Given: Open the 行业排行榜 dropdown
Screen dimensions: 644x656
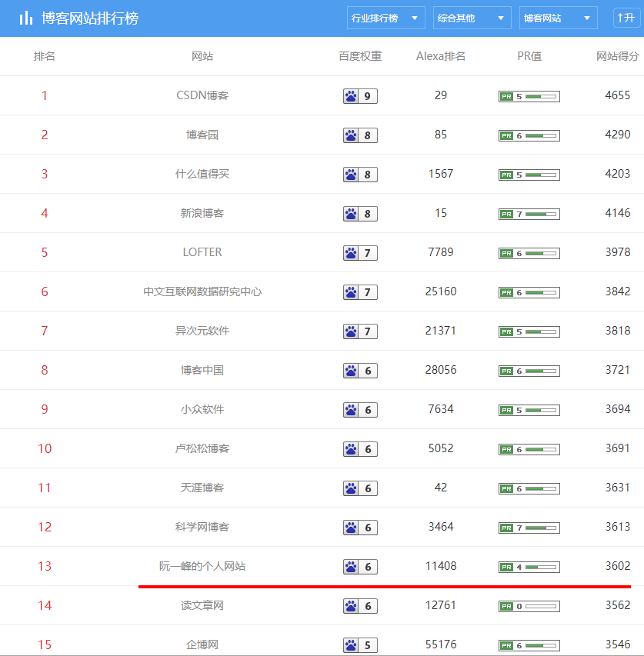Looking at the screenshot, I should pos(385,18).
